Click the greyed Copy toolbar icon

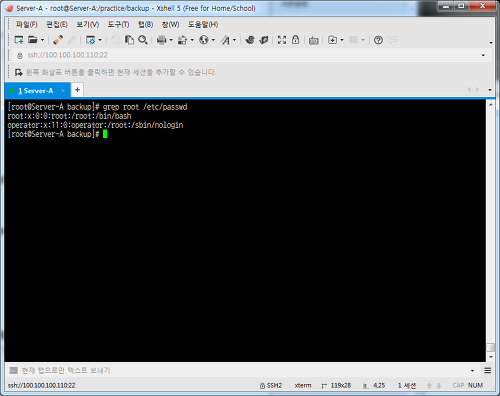coord(115,40)
